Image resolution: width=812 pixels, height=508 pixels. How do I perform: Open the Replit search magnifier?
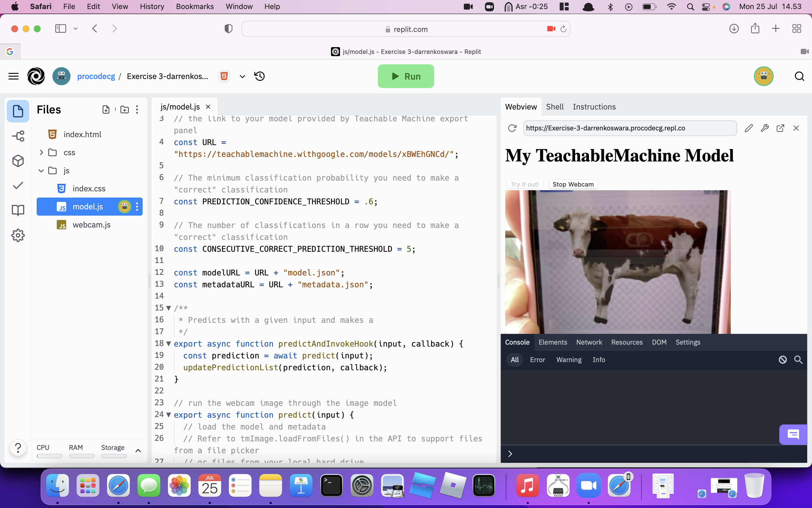click(x=799, y=76)
